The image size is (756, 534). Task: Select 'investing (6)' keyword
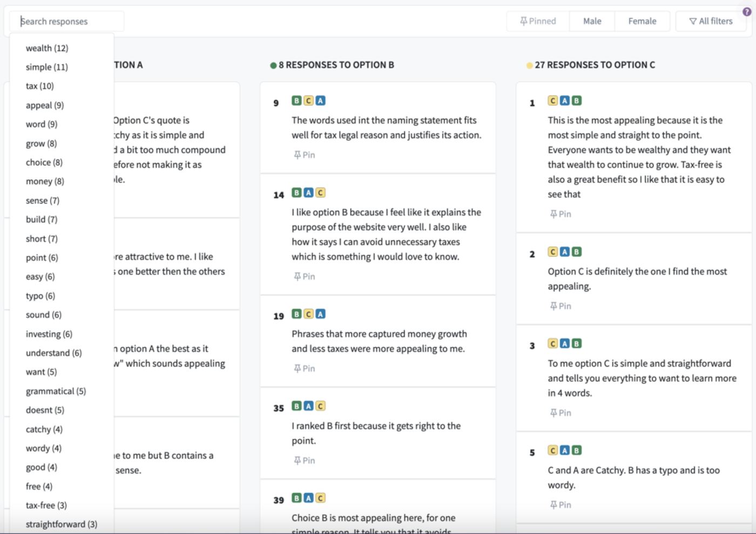pos(49,334)
